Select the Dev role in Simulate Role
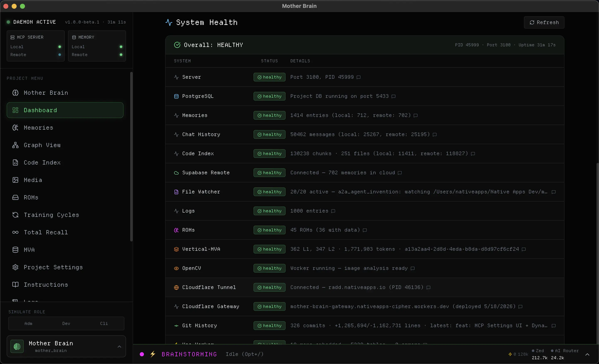The height and width of the screenshot is (364, 599). [66, 323]
